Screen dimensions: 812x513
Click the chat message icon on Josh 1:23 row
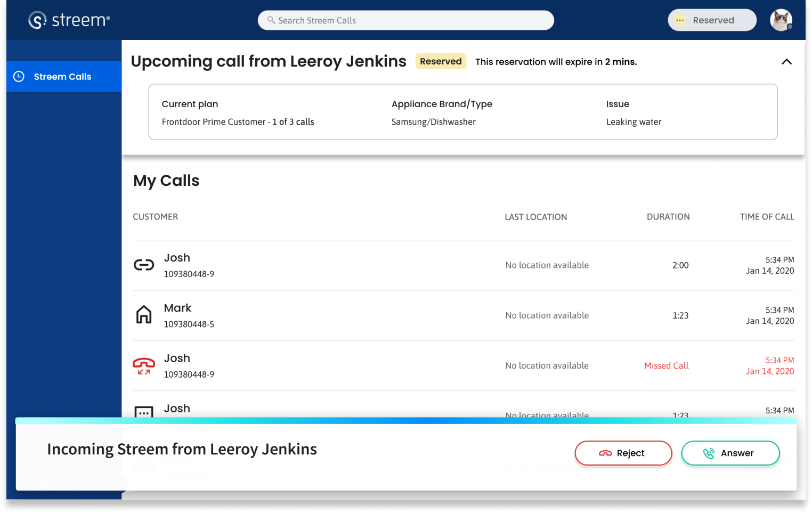[x=144, y=412]
